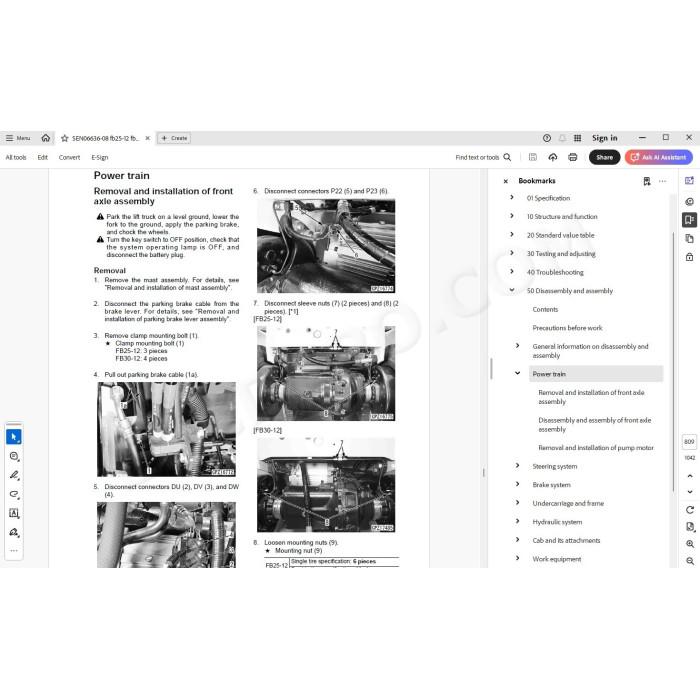This screenshot has height=700, width=700.
Task: Rotate the page view icon
Action: pos(690,510)
